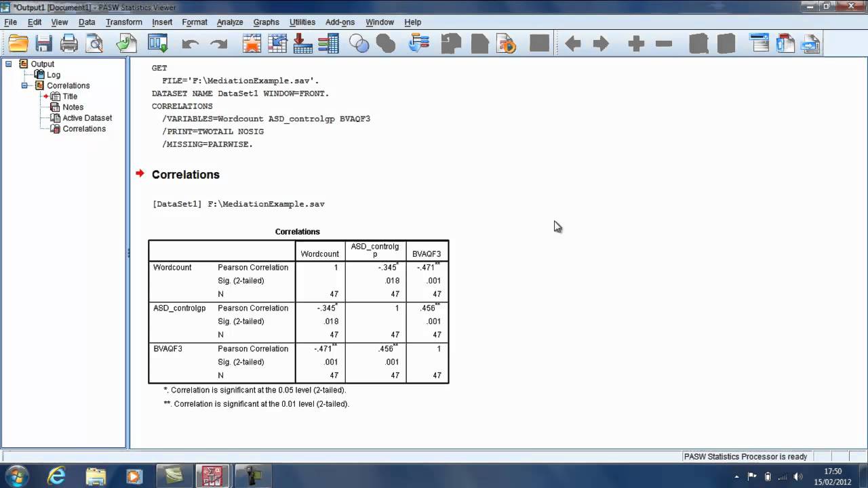Screen dimensions: 868x488
Task: Click the overlapping circles toolbar icon
Action: [x=359, y=44]
